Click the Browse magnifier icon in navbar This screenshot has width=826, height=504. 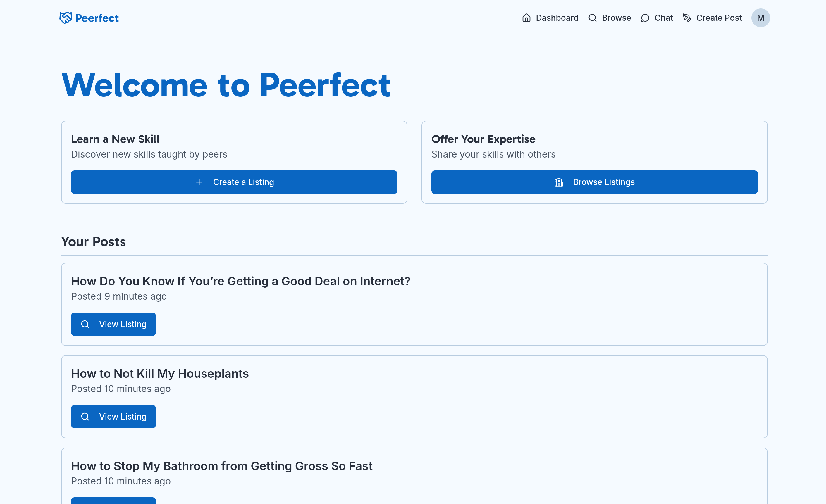592,18
